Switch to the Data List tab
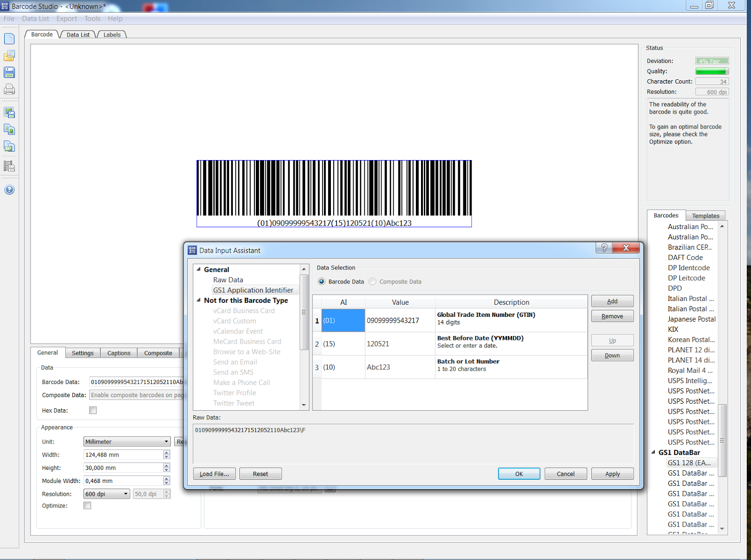This screenshot has height=560, width=751. tap(78, 35)
